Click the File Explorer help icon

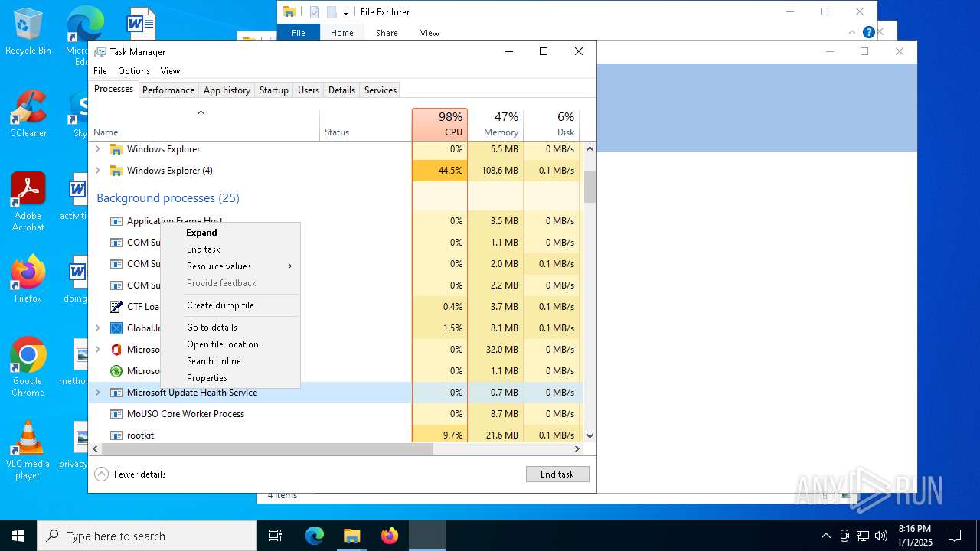click(868, 32)
